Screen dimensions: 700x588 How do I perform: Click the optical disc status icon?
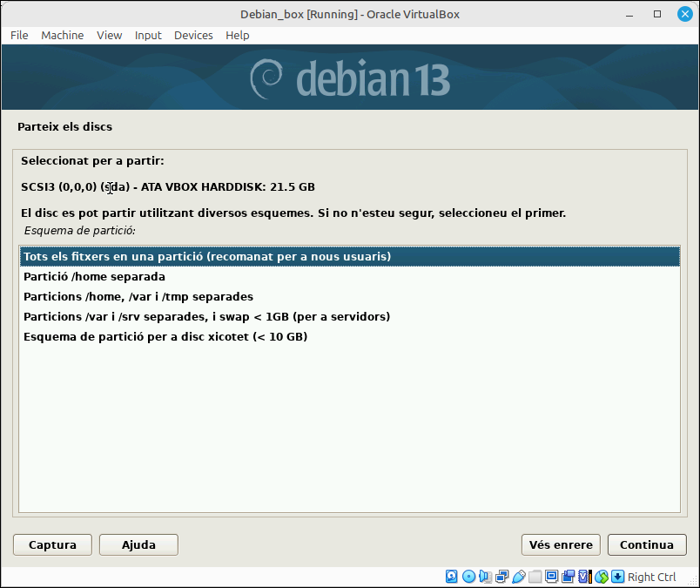click(468, 577)
